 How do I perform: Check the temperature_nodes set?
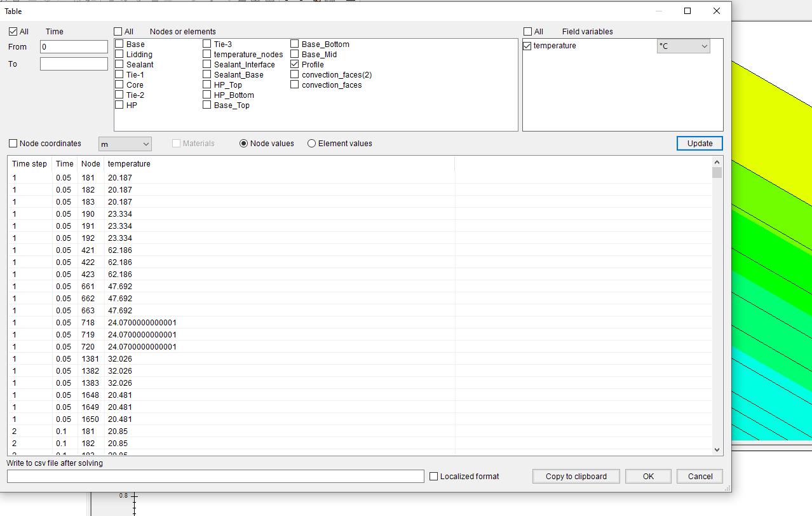(x=207, y=54)
